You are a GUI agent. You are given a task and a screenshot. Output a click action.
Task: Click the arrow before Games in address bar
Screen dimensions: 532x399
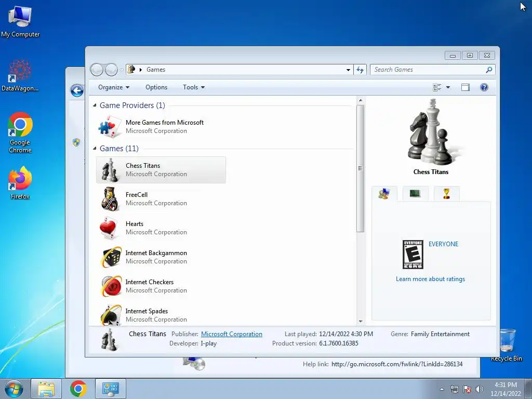140,70
